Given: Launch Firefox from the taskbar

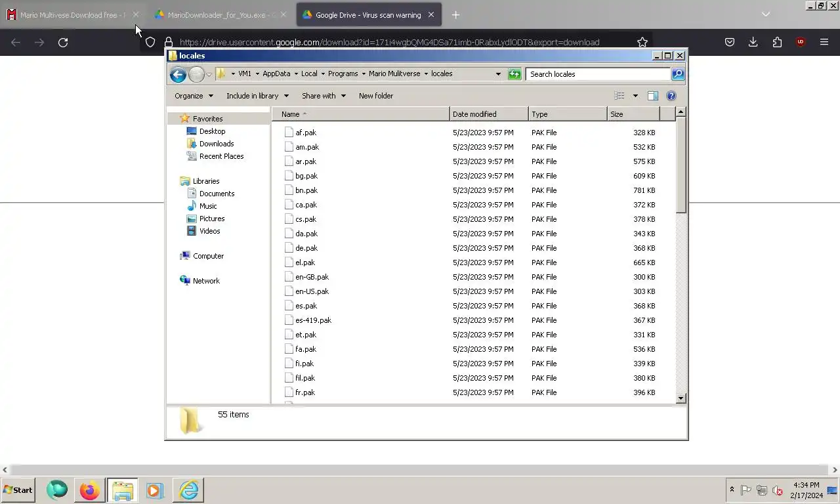Looking at the screenshot, I should coord(89,490).
